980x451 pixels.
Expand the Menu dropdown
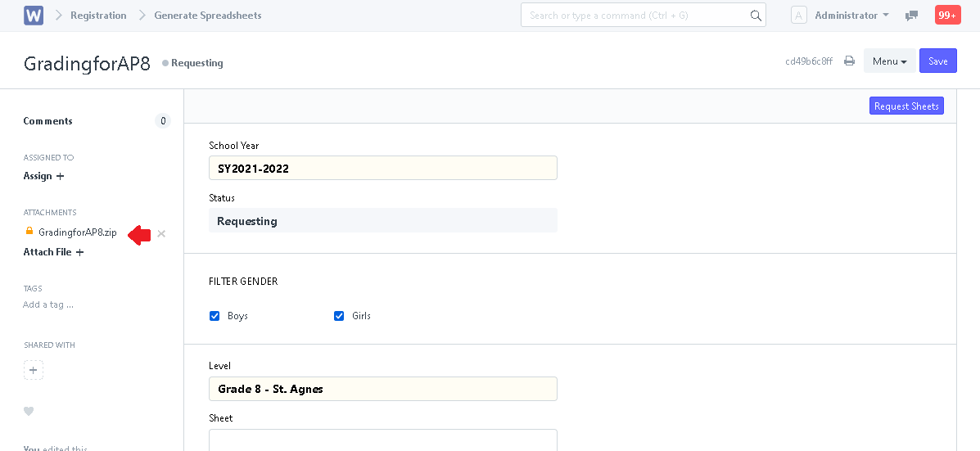[889, 61]
